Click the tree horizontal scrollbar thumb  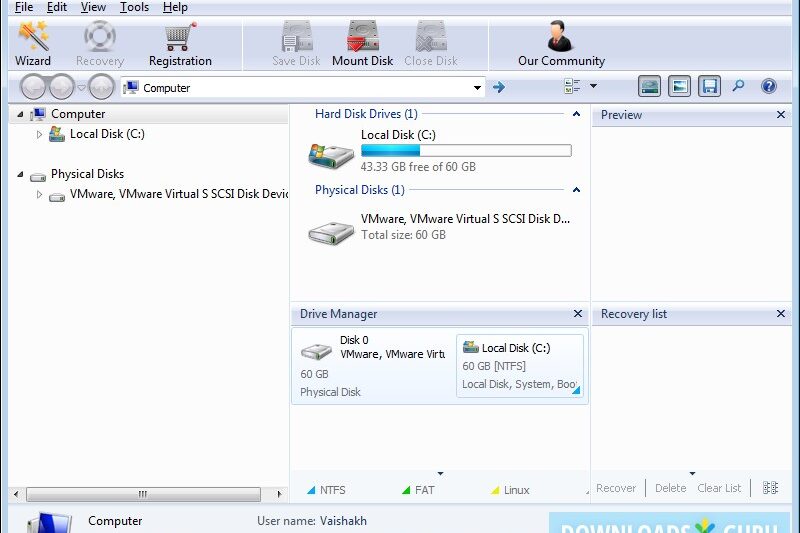[x=143, y=494]
